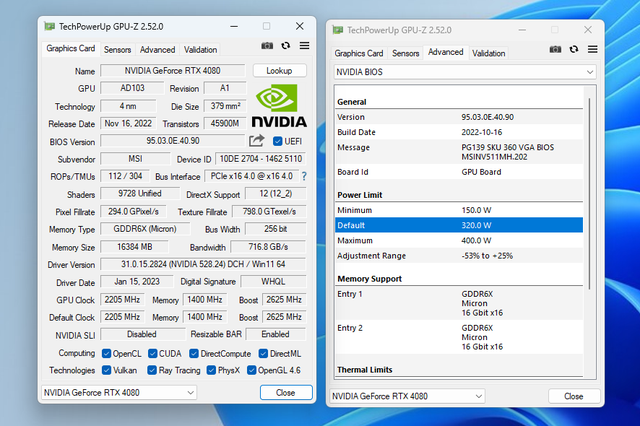Click the refresh icon in left window
The height and width of the screenshot is (426, 640).
286,46
